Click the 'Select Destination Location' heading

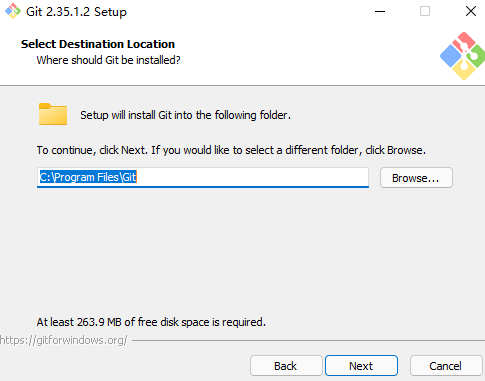point(98,44)
